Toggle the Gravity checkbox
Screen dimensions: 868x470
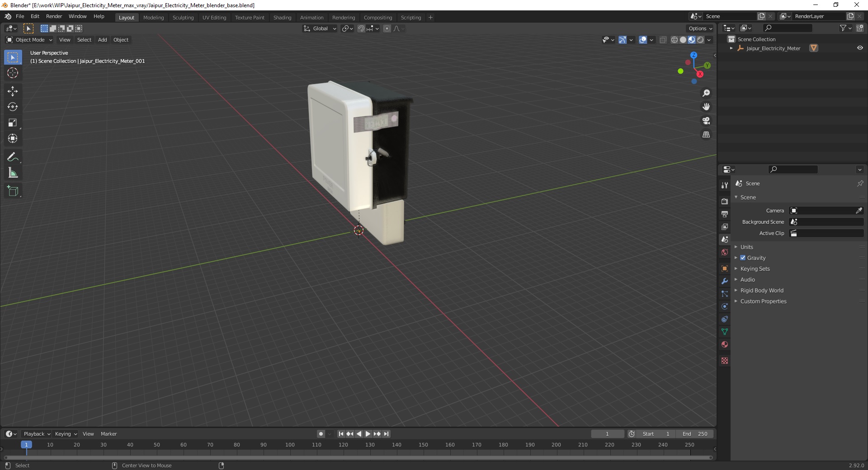click(x=743, y=258)
